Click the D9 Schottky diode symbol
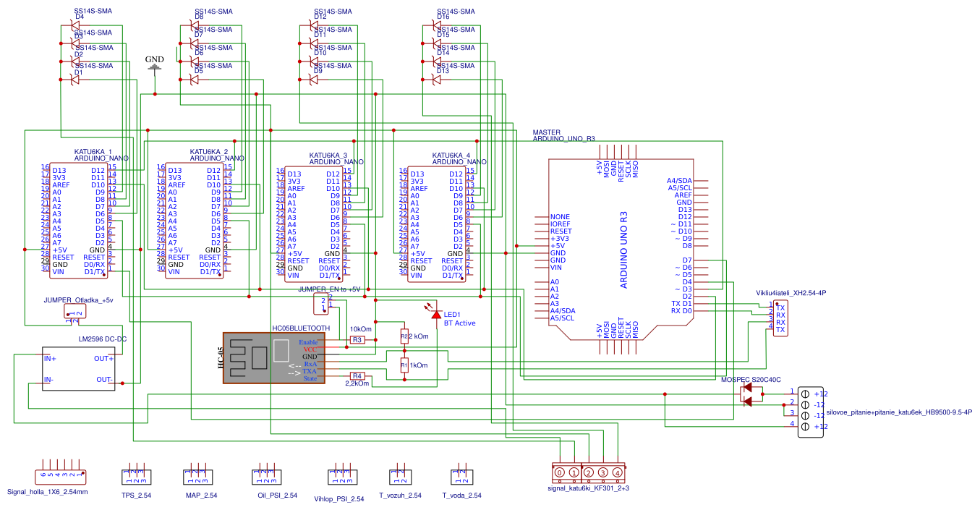Image resolution: width=980 pixels, height=510 pixels. pos(314,78)
